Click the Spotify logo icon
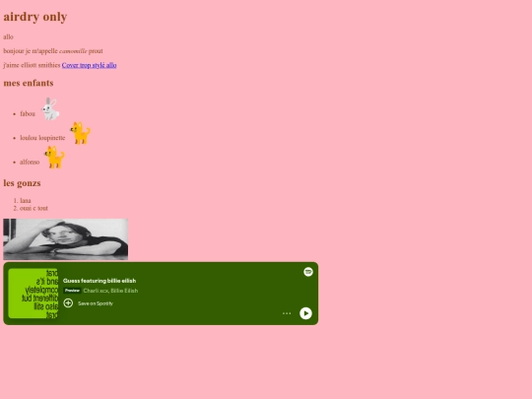This screenshot has height=399, width=532. point(308,272)
